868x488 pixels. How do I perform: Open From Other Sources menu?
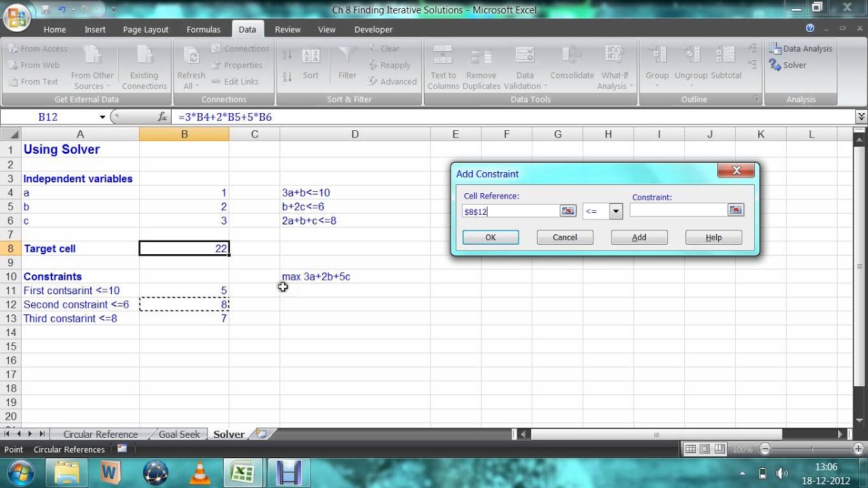click(92, 66)
